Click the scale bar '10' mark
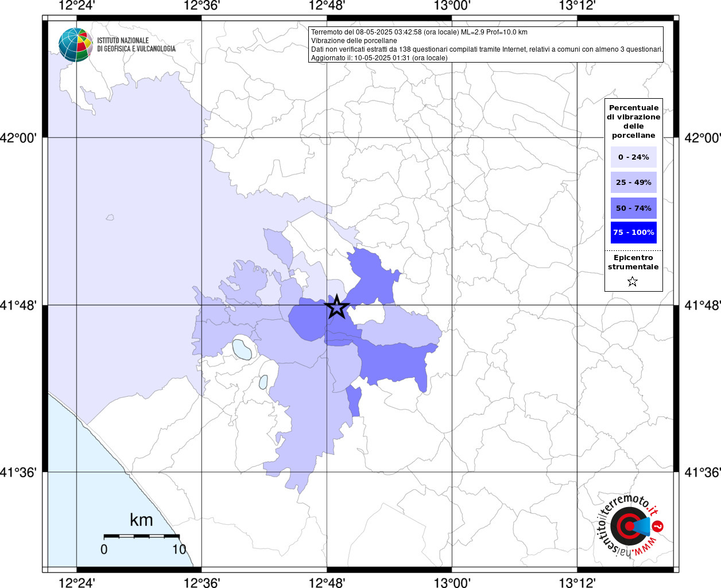 pos(180,549)
